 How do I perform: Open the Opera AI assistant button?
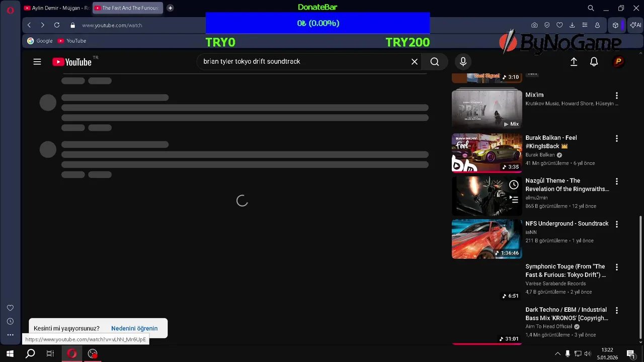(x=635, y=25)
